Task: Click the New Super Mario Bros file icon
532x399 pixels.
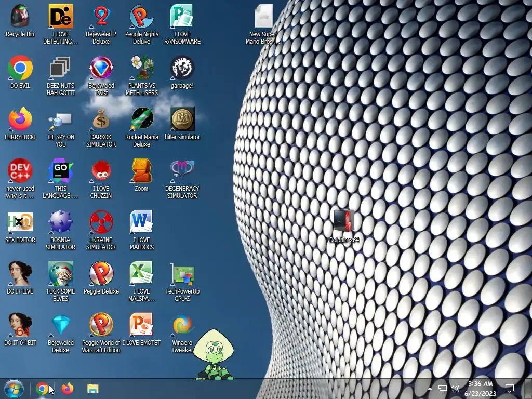Action: tap(263, 16)
